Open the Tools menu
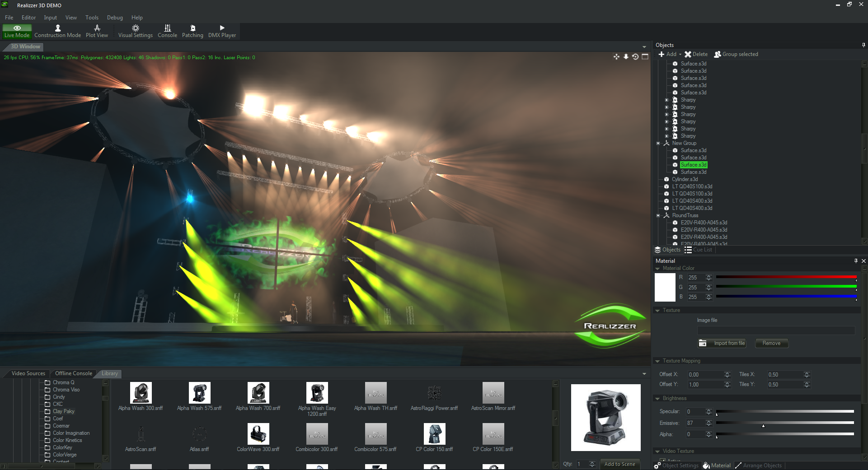This screenshot has height=470, width=868. pos(92,18)
